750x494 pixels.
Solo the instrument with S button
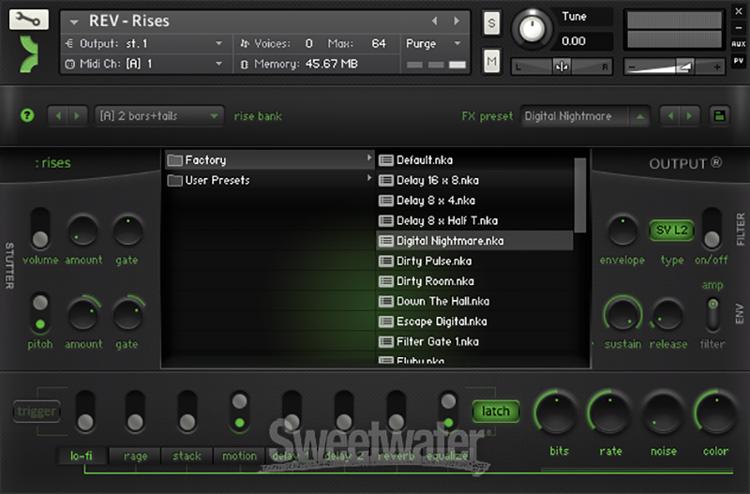click(x=492, y=24)
